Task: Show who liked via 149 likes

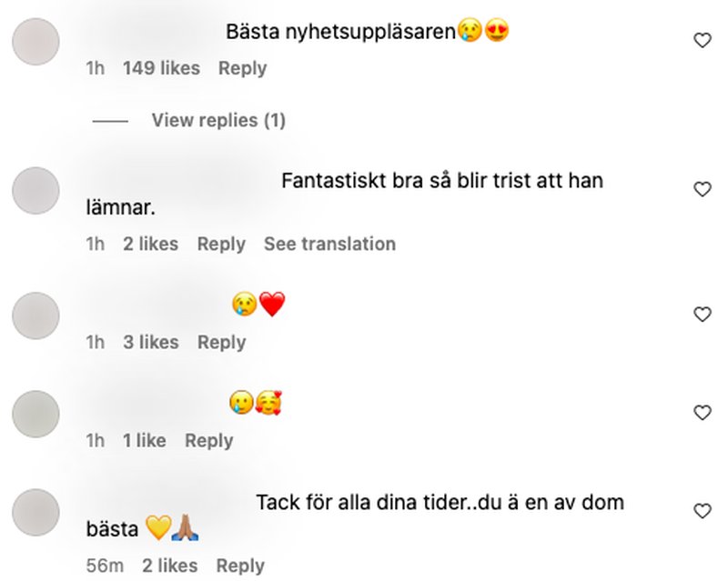Action: point(162,69)
